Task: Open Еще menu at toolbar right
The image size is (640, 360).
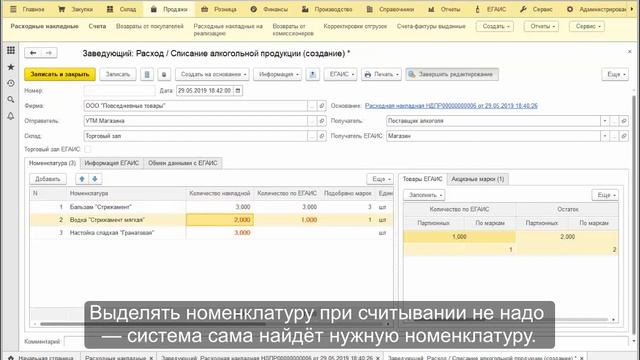Action: pyautogui.click(x=615, y=74)
